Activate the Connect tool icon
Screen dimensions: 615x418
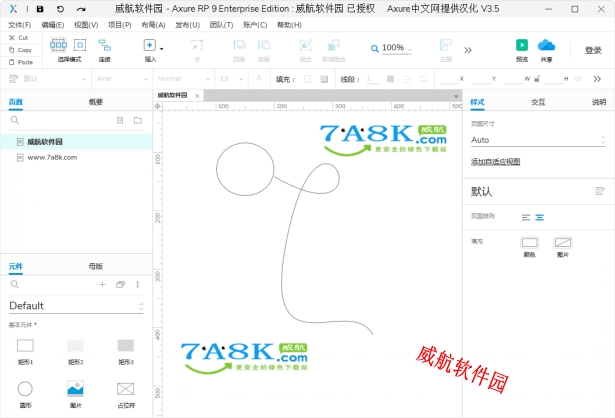tap(104, 45)
